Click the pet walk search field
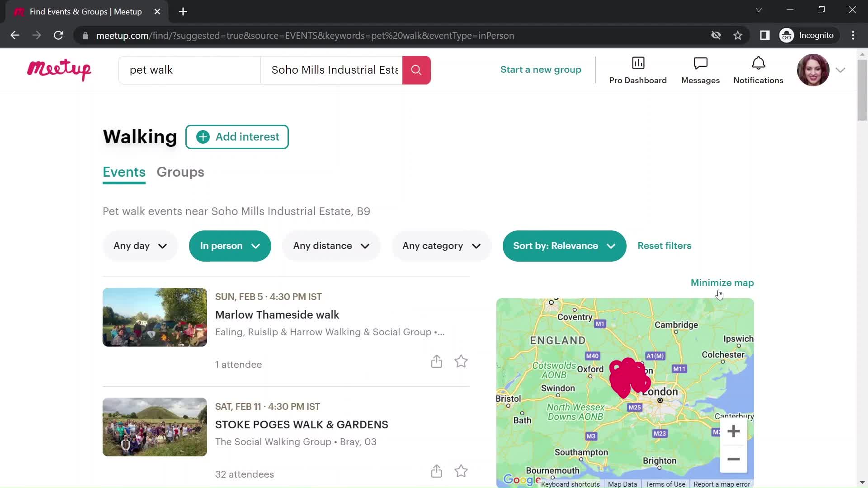The height and width of the screenshot is (488, 868). point(189,70)
